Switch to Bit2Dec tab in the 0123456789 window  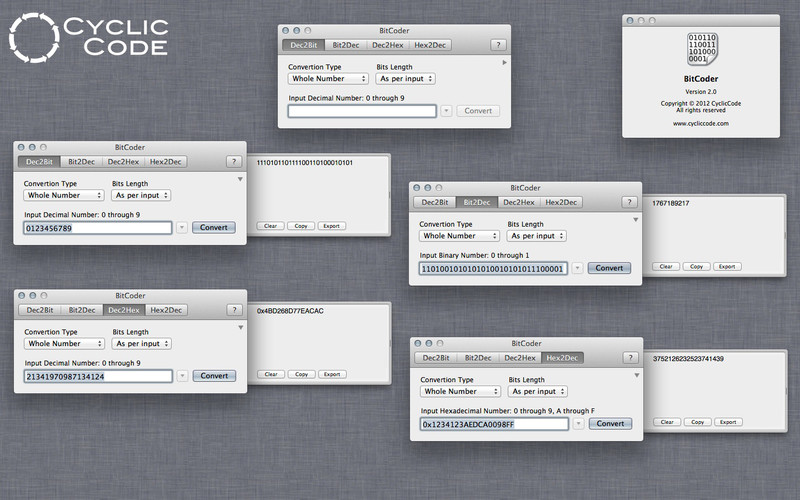82,162
